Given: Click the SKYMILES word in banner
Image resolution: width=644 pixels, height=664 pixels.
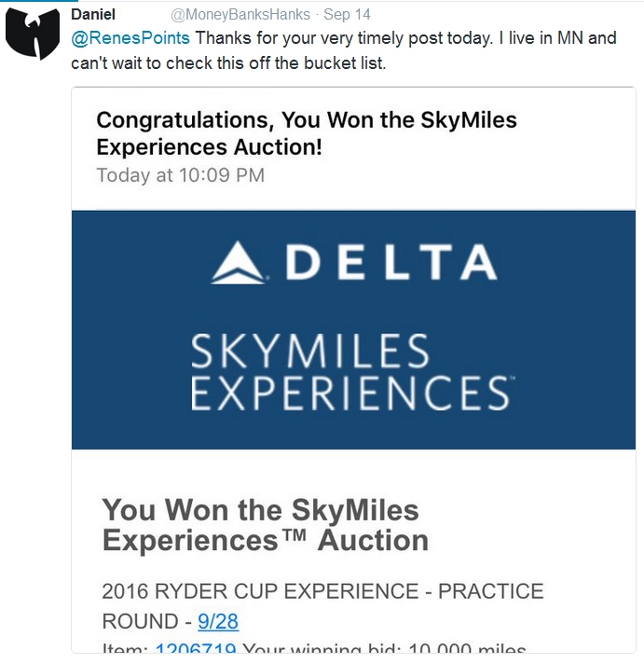Looking at the screenshot, I should [x=310, y=352].
